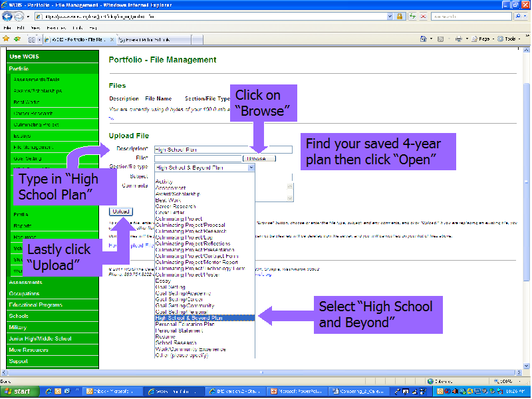
Task: Select High School & Beyond Plan highlighted option
Action: coord(205,318)
